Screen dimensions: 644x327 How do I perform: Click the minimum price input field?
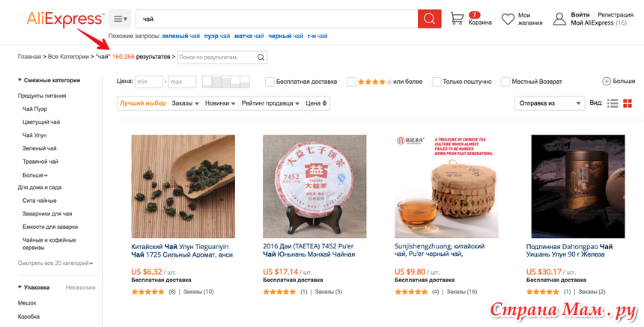(x=149, y=82)
